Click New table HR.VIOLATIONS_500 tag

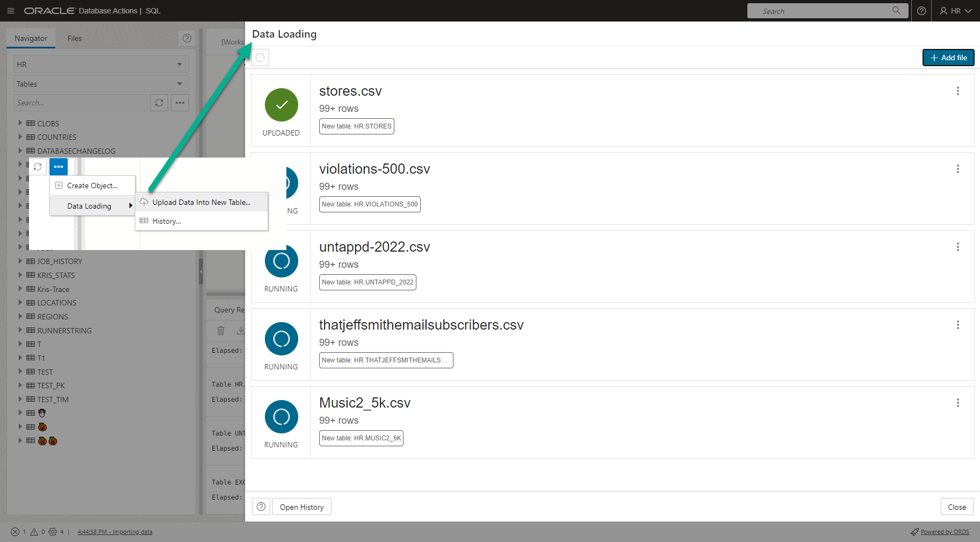pos(370,204)
